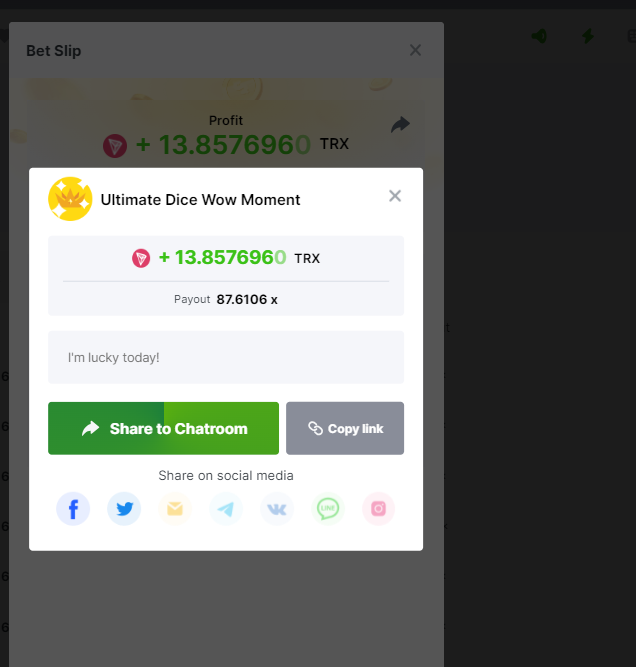Click the +13.8576960 profit amount in dialog
The width and height of the screenshot is (636, 667).
click(222, 257)
